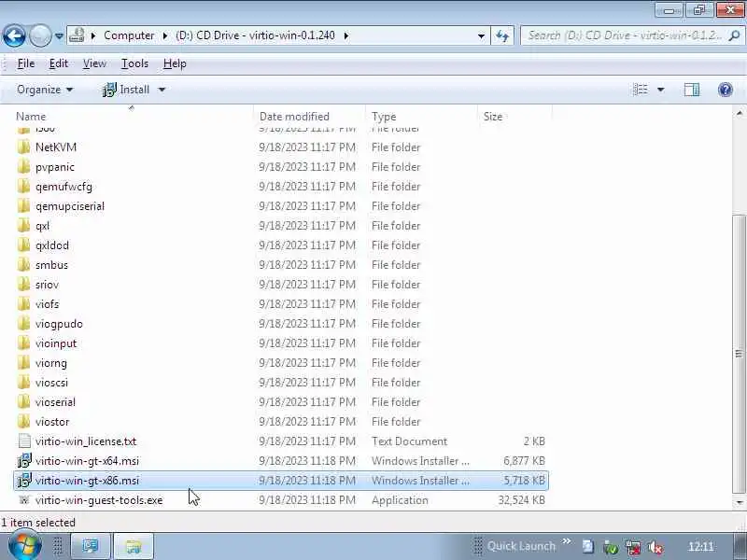Open the Tools menu
Image resolution: width=747 pixels, height=560 pixels.
click(x=134, y=63)
